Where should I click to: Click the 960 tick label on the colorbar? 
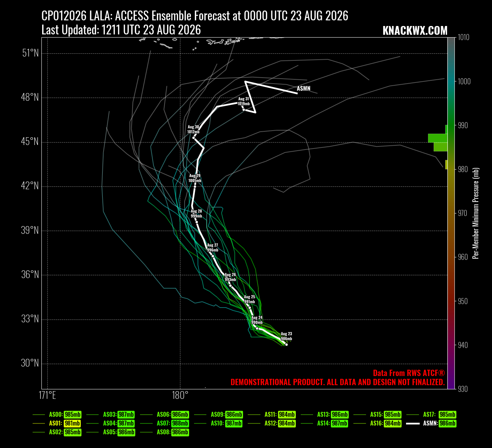tap(463, 257)
